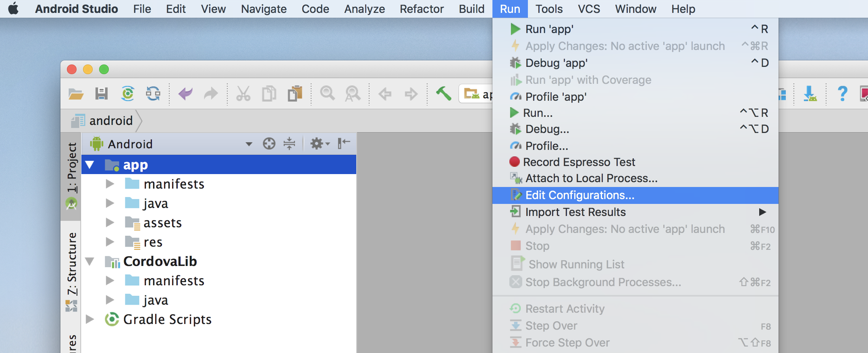Click the Scroll from Source target icon
This screenshot has width=868, height=353.
[x=269, y=143]
